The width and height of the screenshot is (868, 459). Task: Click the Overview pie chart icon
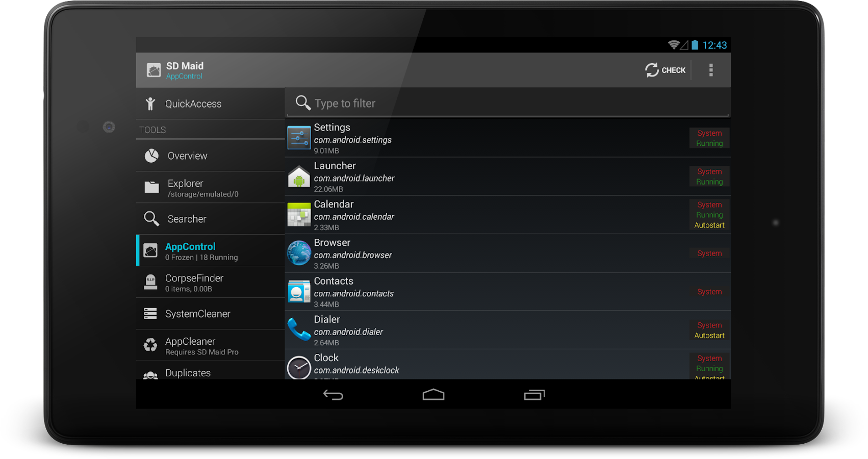point(151,156)
